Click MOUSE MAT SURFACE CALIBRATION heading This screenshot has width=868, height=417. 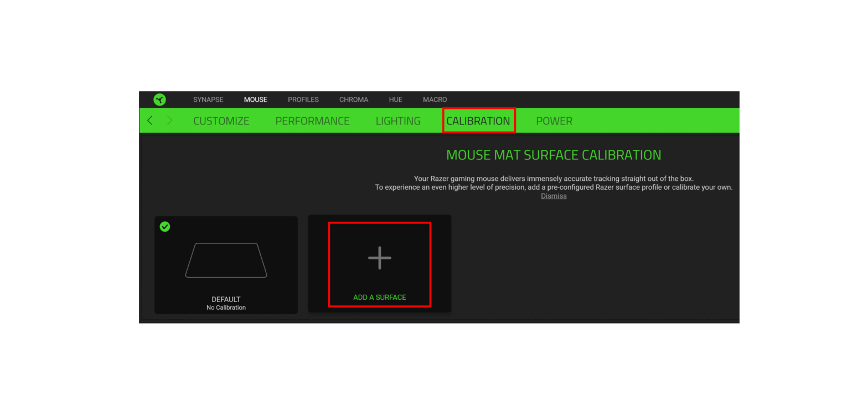point(554,155)
